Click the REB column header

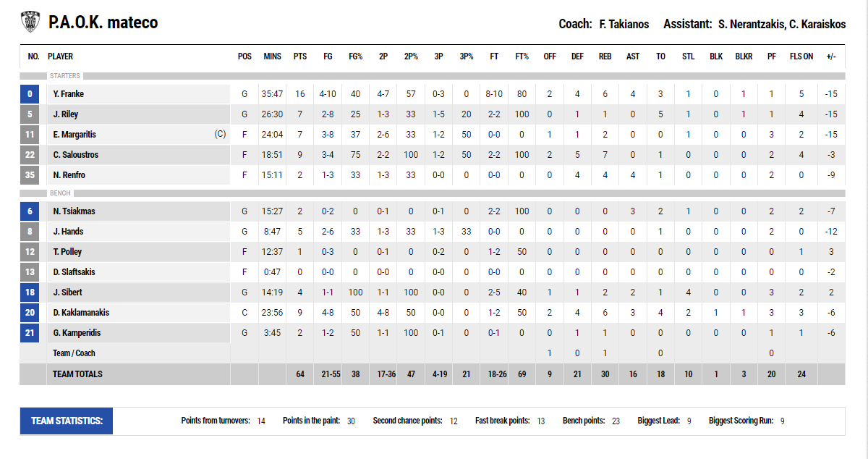(x=605, y=56)
